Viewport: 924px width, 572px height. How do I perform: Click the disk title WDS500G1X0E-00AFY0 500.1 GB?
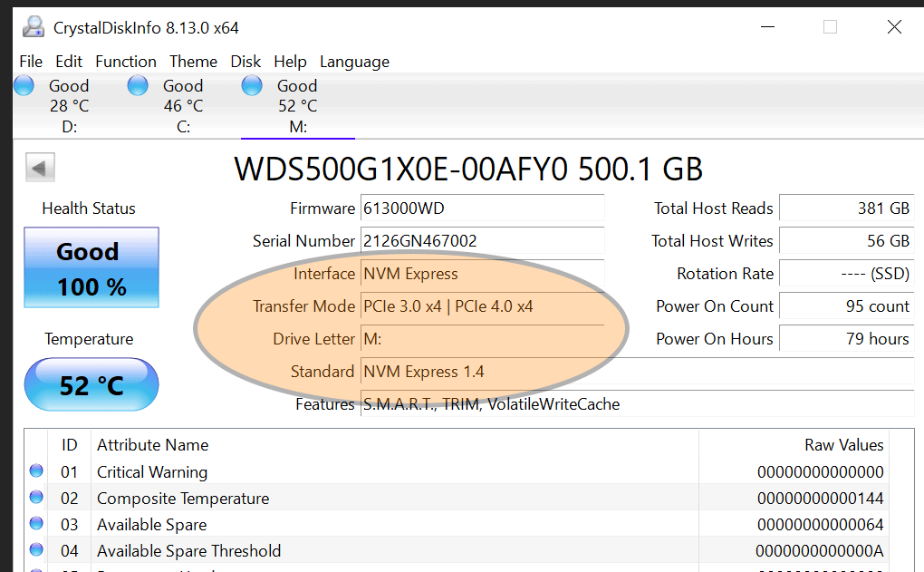[x=468, y=170]
